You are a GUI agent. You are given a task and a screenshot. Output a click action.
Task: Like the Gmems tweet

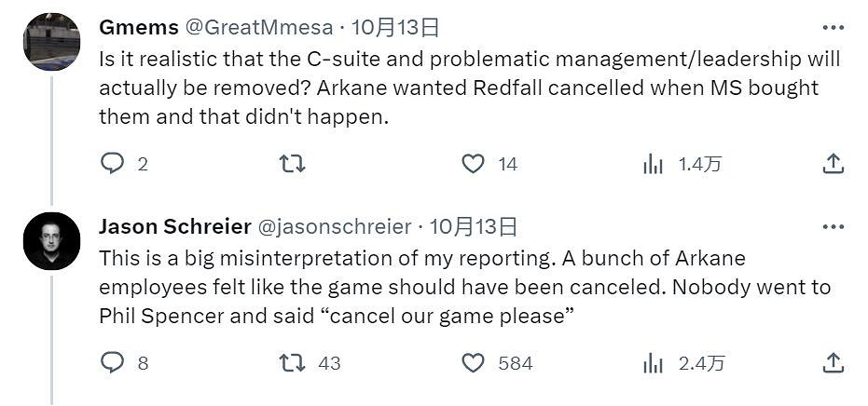(x=474, y=164)
